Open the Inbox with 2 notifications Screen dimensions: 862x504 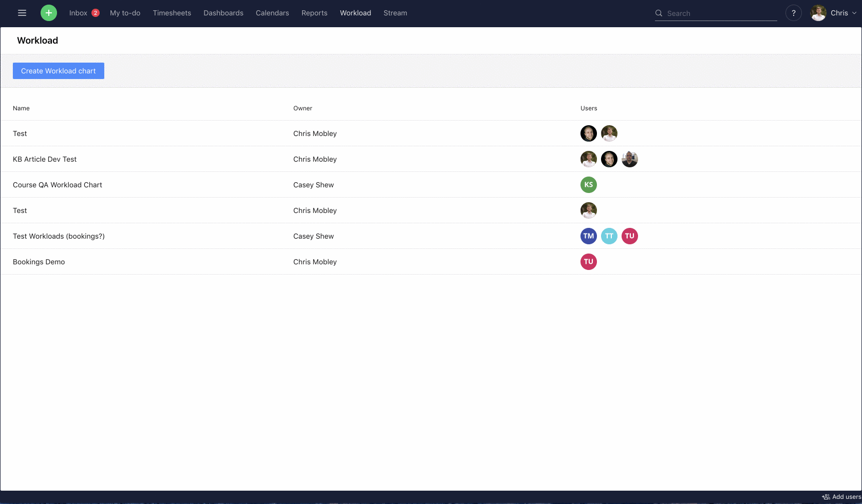84,13
